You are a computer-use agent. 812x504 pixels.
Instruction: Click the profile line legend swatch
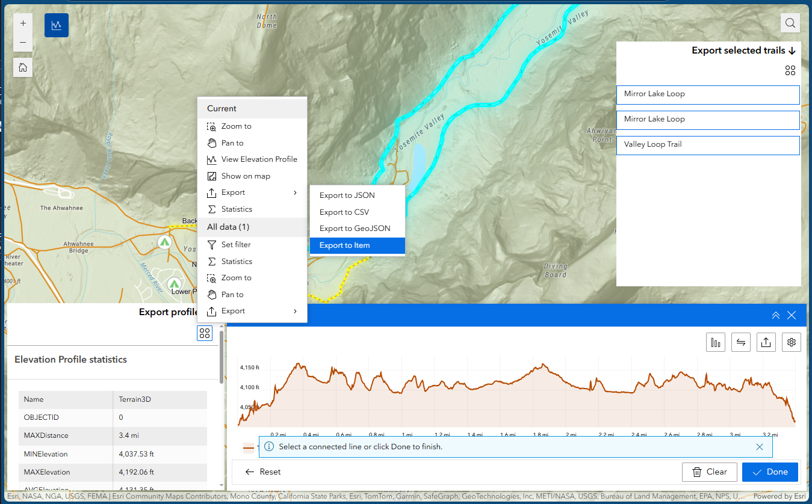click(249, 447)
